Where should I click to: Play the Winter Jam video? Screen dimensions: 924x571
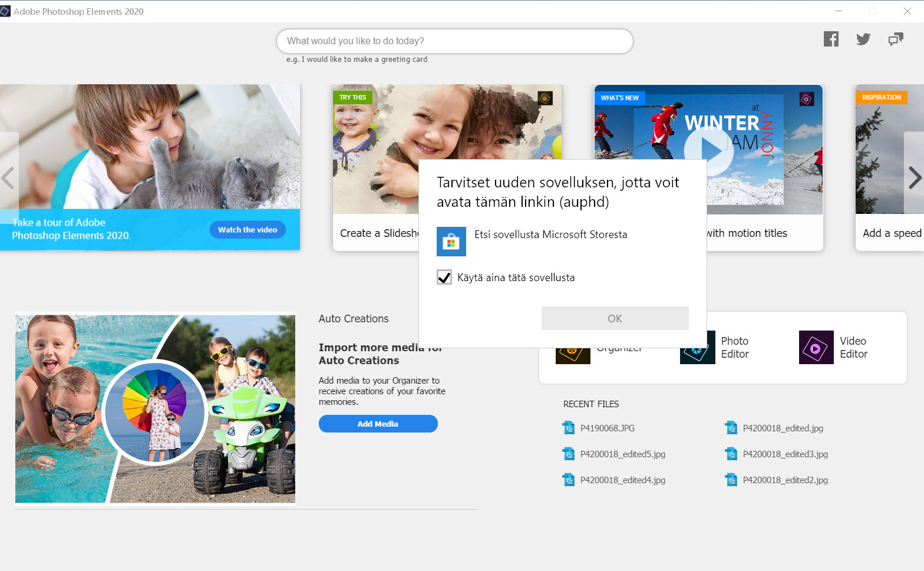709,150
